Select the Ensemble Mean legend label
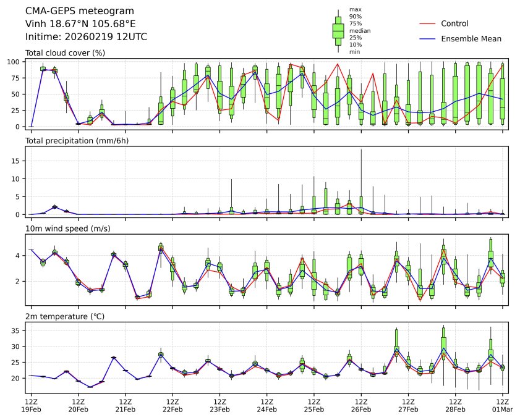The width and height of the screenshot is (520, 420). coord(471,39)
